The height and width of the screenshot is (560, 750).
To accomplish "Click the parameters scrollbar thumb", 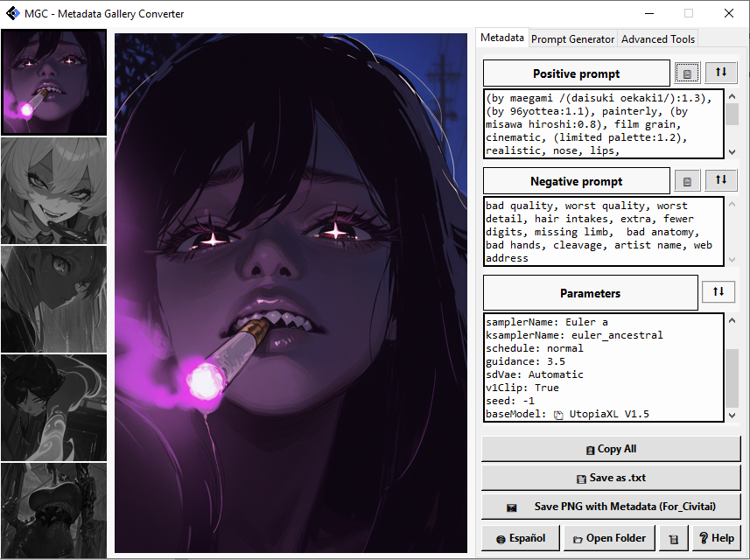I will click(x=732, y=378).
